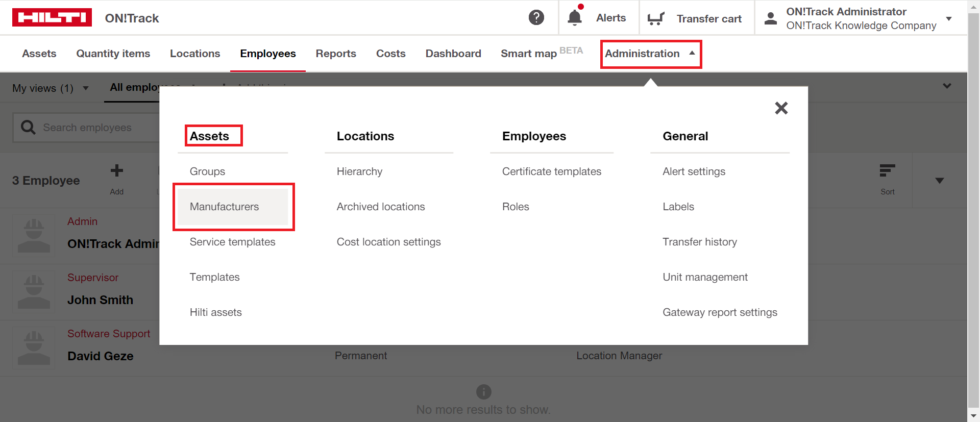
Task: Click the search magnifier icon
Action: 28,127
